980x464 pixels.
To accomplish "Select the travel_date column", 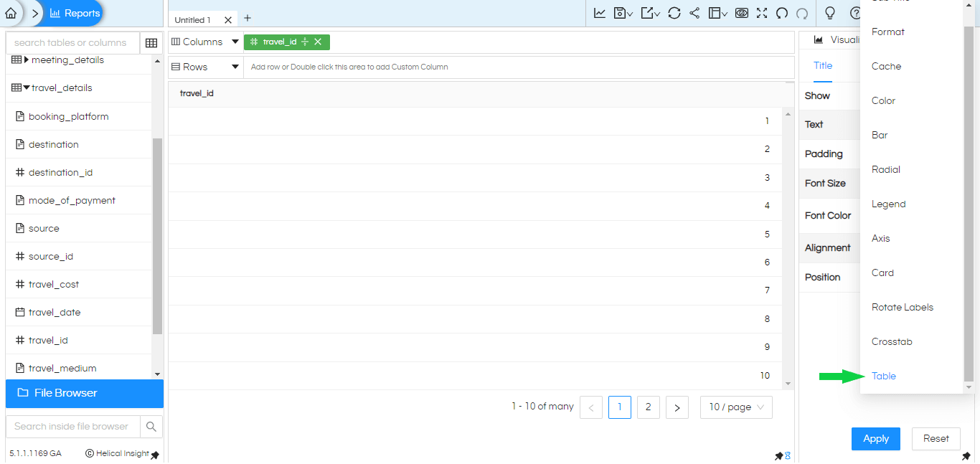I will 55,312.
